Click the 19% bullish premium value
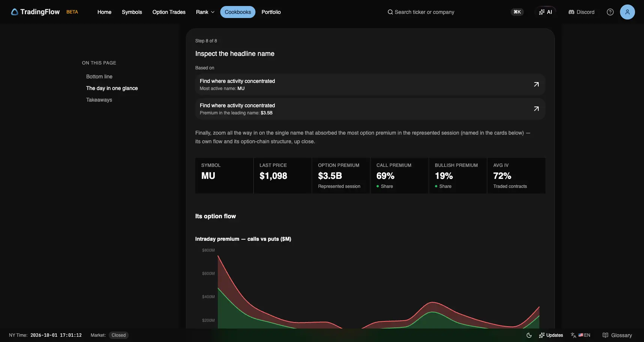 444,176
